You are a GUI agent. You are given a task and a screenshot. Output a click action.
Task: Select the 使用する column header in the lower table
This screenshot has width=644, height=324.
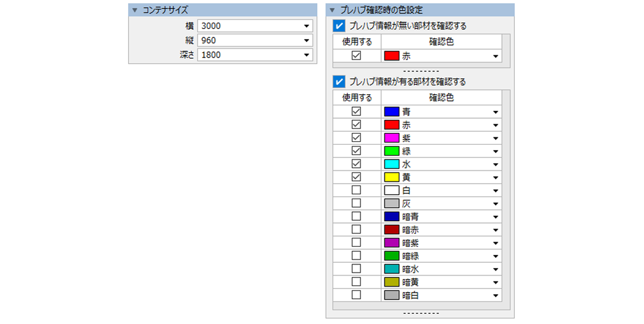pyautogui.click(x=356, y=97)
